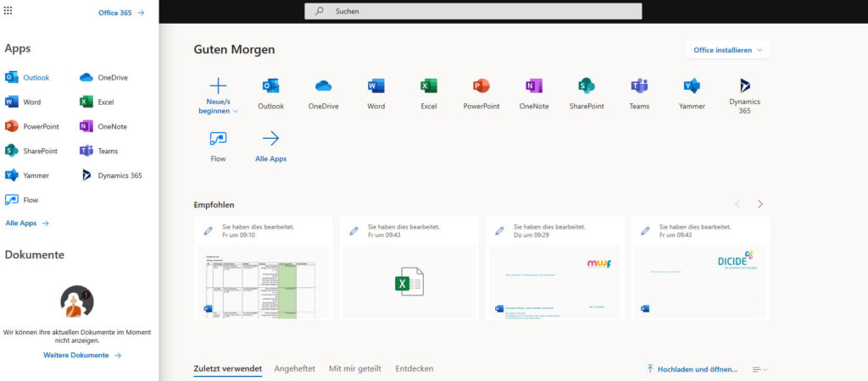This screenshot has height=381, width=868.
Task: Switch to the Angeheftet tab
Action: point(294,369)
